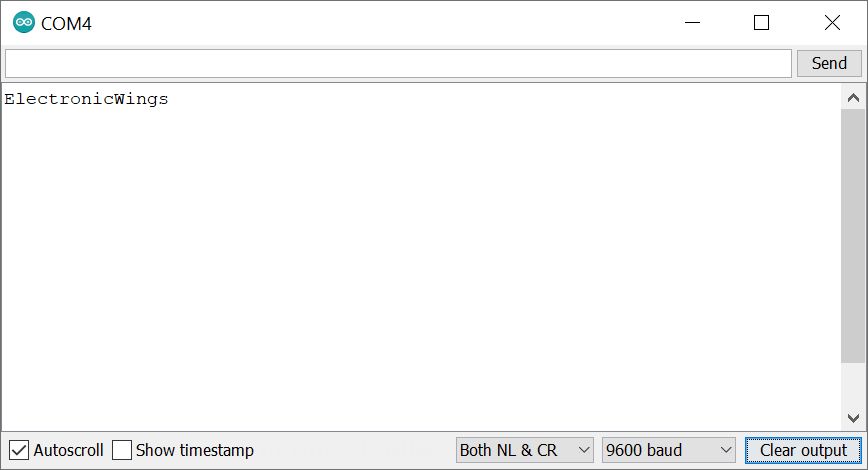Click the vertical scrollbar thumb

point(853,236)
